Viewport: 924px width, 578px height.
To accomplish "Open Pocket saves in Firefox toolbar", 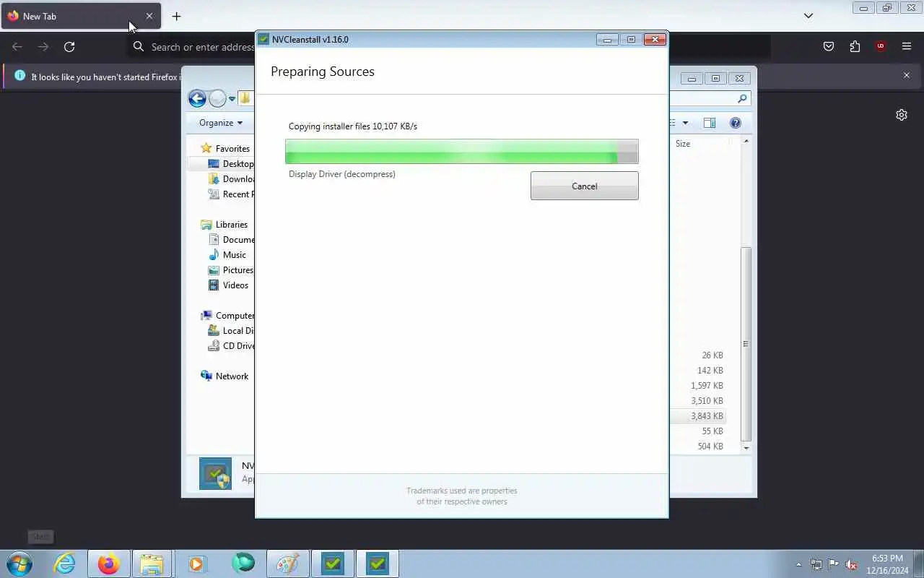I will click(829, 47).
